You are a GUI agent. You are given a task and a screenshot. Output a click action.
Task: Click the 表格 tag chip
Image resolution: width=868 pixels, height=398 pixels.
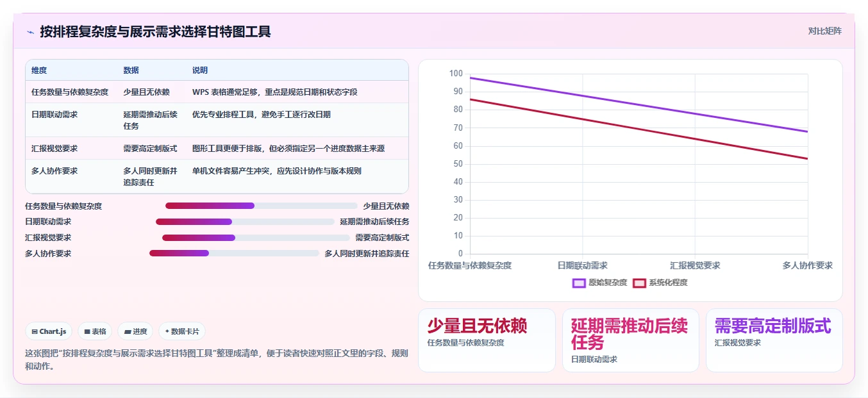pos(95,331)
